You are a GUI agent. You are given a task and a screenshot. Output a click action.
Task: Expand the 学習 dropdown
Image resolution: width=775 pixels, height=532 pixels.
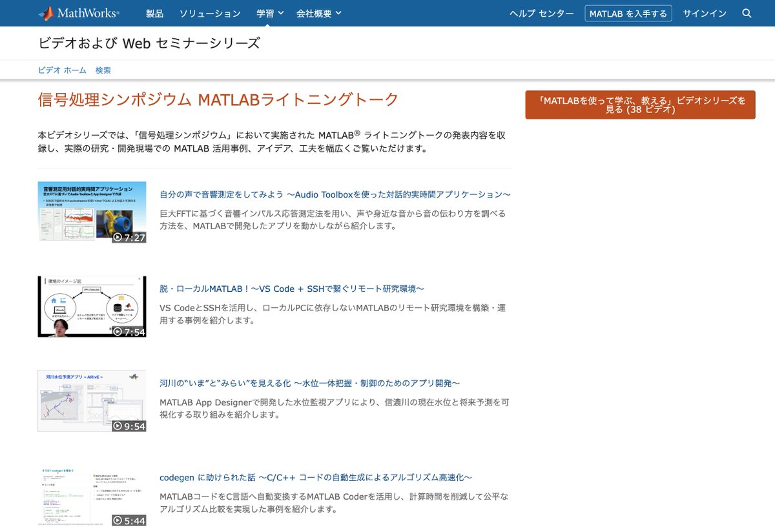[270, 13]
